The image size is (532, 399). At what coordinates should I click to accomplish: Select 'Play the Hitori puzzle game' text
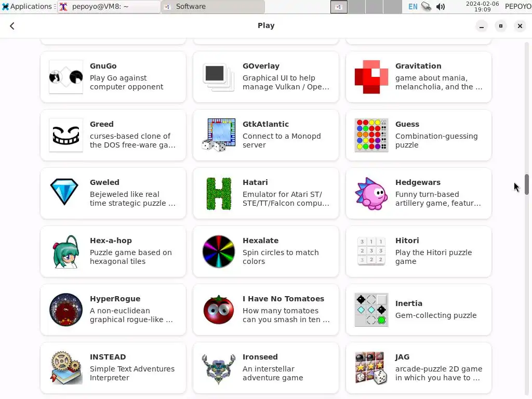coord(433,257)
